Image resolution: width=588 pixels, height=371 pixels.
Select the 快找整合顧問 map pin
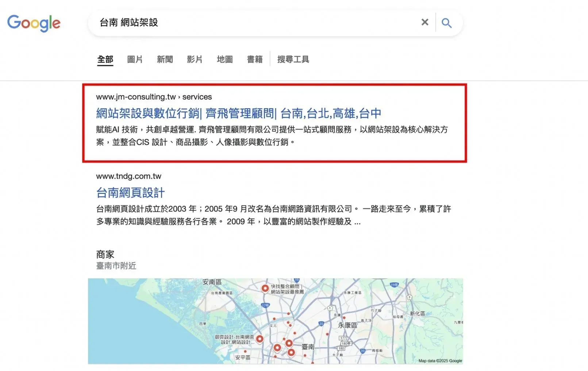[265, 288]
